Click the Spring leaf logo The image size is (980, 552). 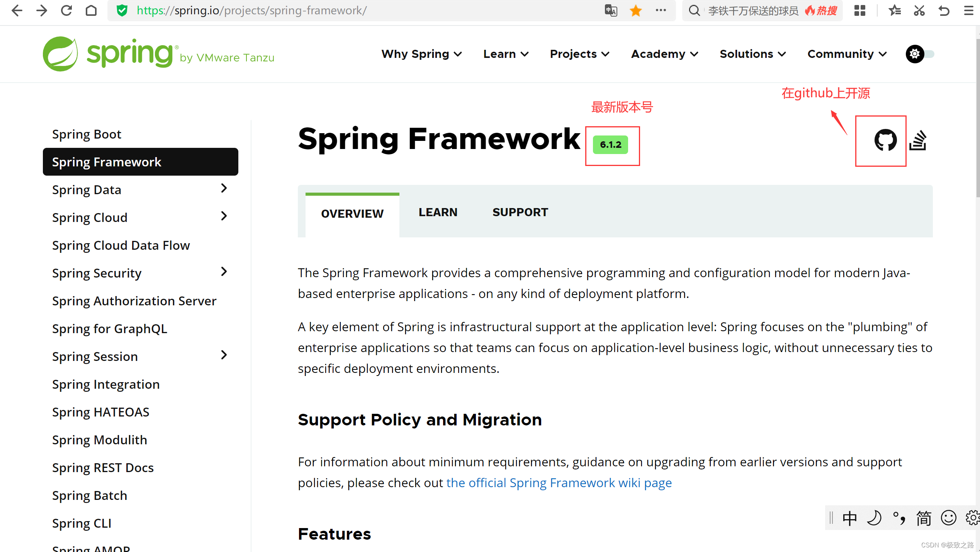click(60, 54)
